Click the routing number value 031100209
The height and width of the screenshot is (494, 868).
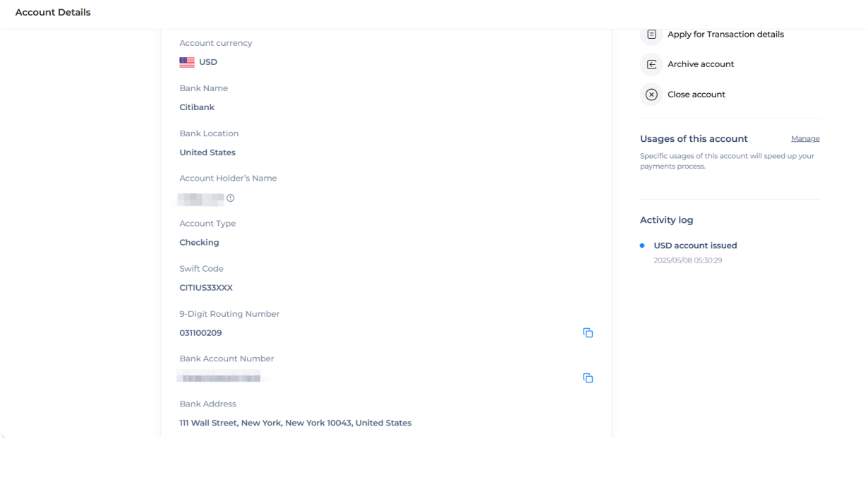pos(200,333)
